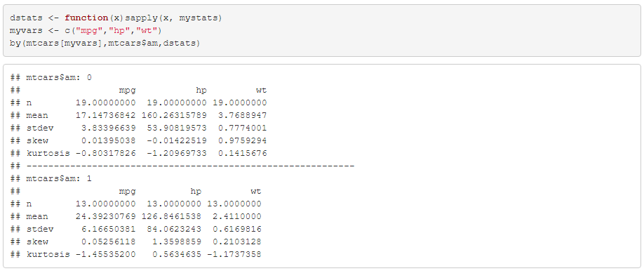Select the "mpg" string in the code
The height and width of the screenshot is (271, 644).
point(88,30)
